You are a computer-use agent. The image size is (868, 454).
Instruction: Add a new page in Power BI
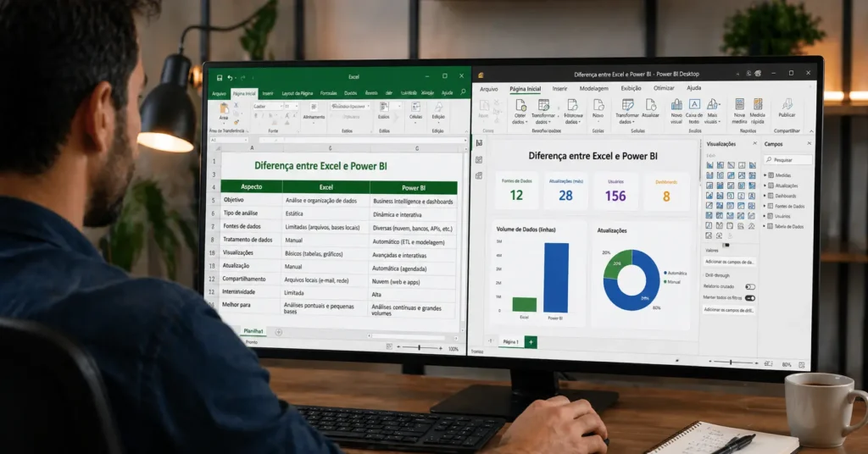click(x=531, y=342)
